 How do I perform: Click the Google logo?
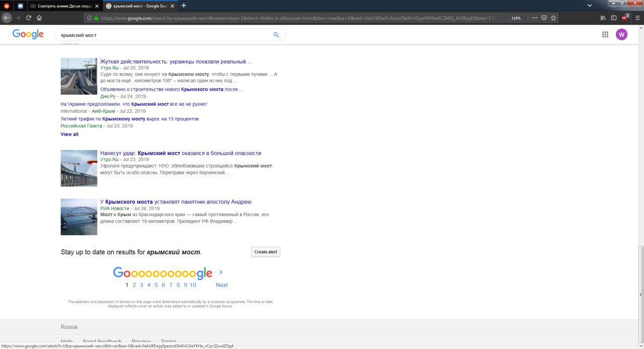pos(28,34)
